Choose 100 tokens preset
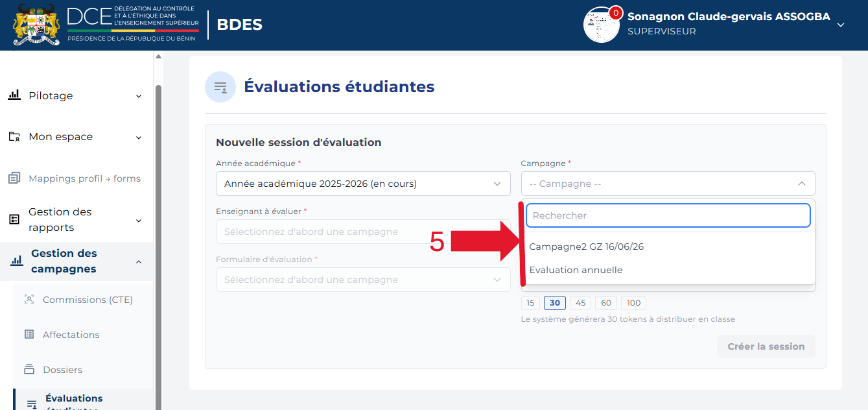The height and width of the screenshot is (410, 868). click(x=633, y=303)
